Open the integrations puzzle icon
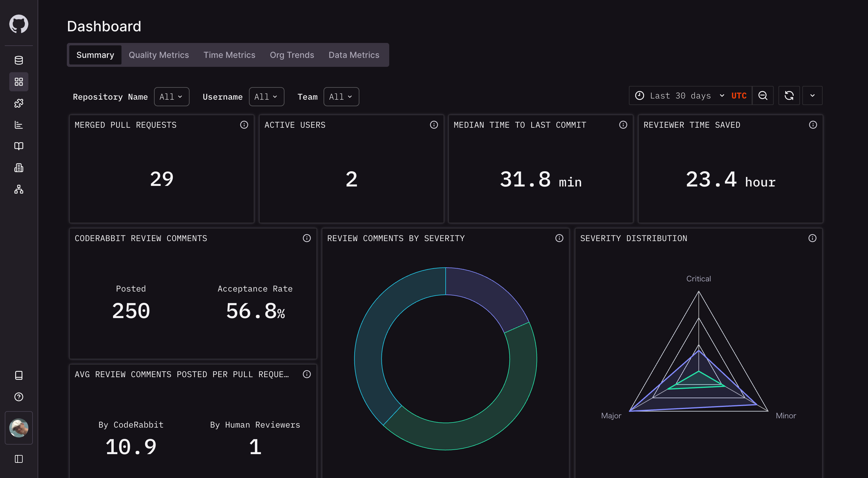 [x=19, y=104]
